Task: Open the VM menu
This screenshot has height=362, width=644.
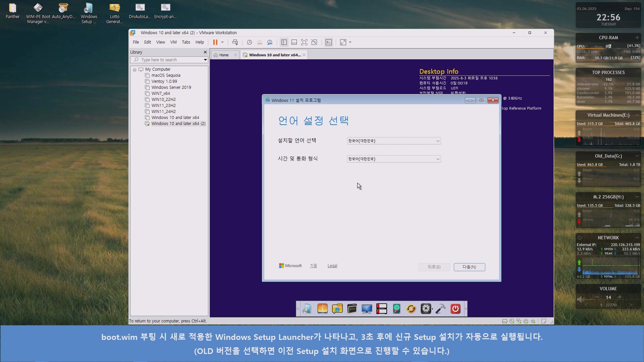Action: pyautogui.click(x=173, y=42)
